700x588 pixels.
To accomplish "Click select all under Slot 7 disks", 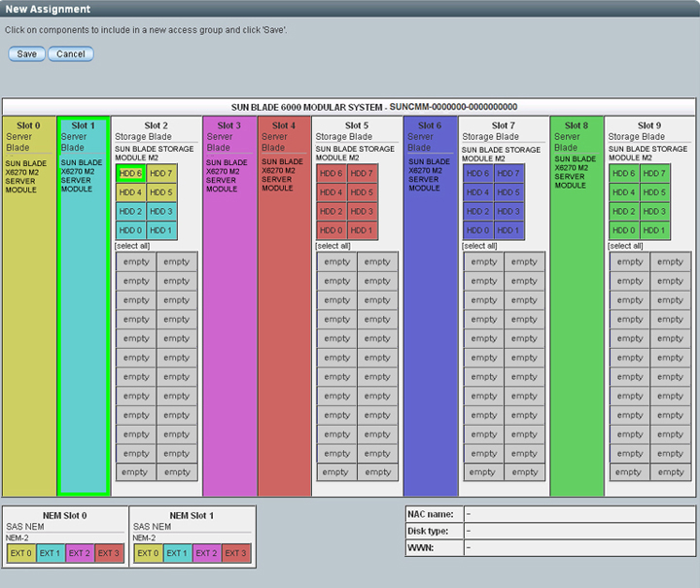I will (x=479, y=246).
